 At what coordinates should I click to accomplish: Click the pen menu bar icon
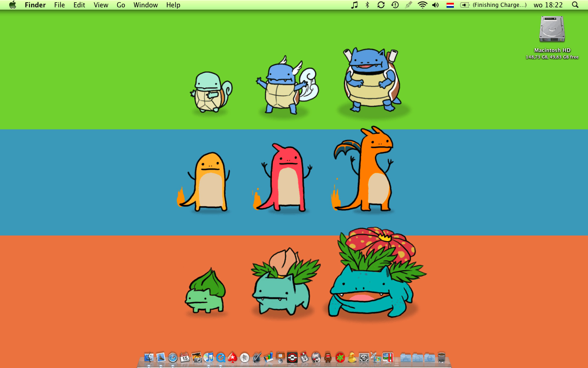(409, 5)
